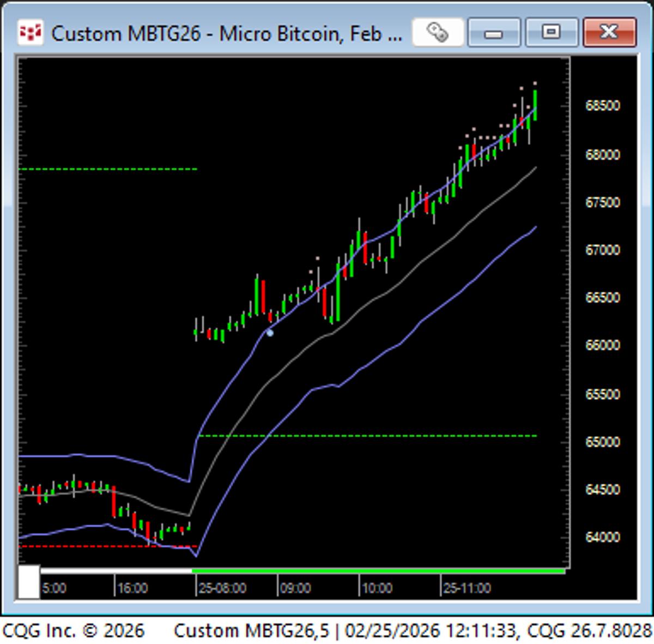Select the 25-11:00 timestamp on the axis
Viewport: 654px width, 644px height.
click(x=471, y=588)
